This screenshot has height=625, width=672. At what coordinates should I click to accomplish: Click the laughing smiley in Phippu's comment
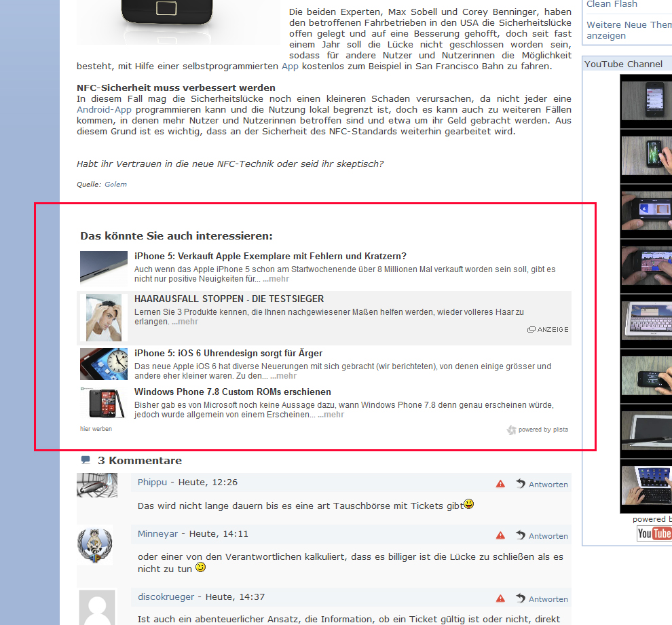[469, 504]
